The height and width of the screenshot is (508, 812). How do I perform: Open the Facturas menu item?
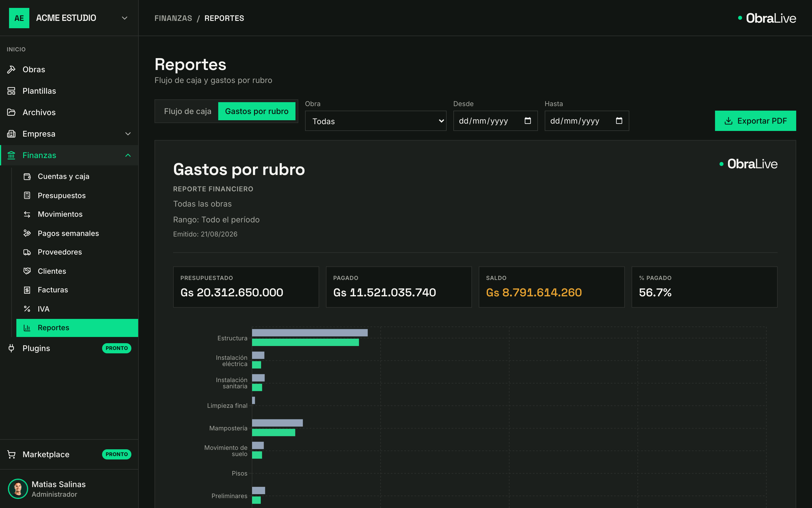tap(77, 290)
